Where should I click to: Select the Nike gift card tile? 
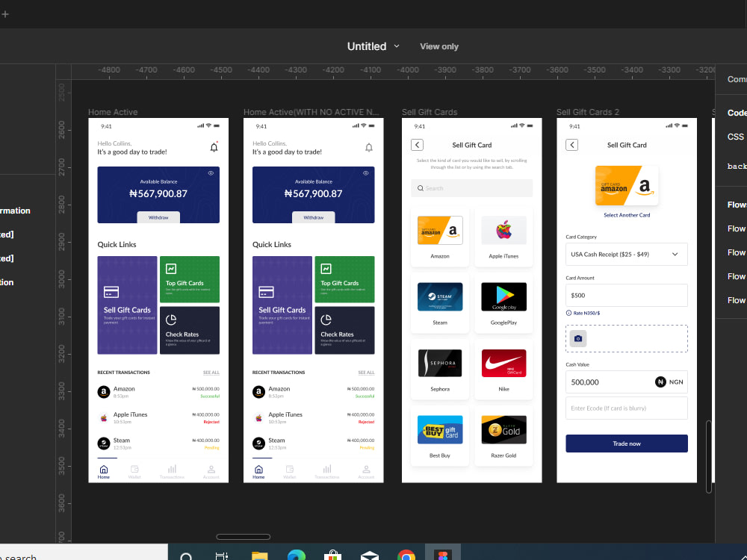[x=503, y=370]
